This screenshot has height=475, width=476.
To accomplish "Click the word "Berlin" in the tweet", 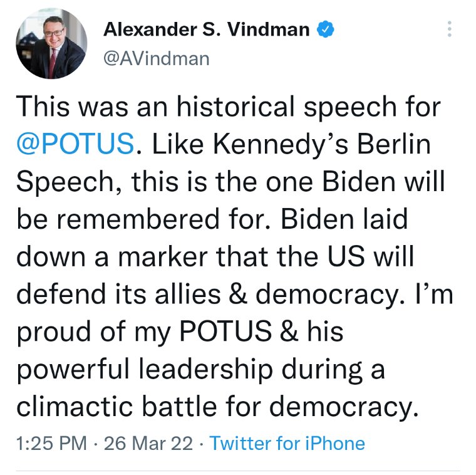I will (394, 144).
